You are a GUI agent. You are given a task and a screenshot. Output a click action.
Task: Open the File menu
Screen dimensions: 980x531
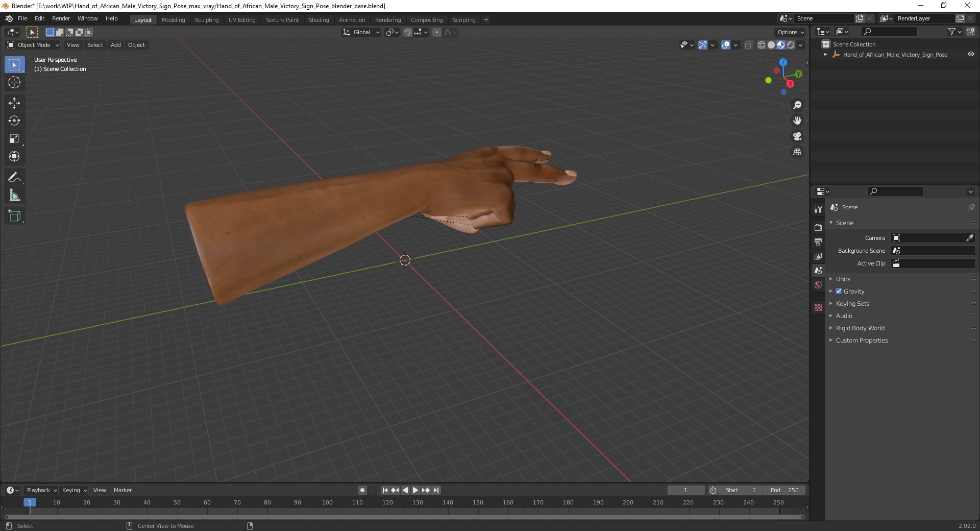[22, 18]
